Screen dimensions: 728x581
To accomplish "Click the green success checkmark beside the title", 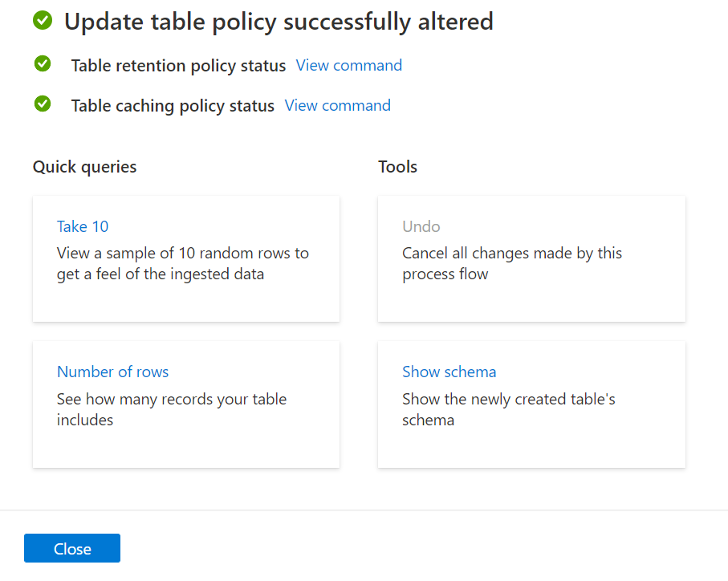I will point(43,21).
